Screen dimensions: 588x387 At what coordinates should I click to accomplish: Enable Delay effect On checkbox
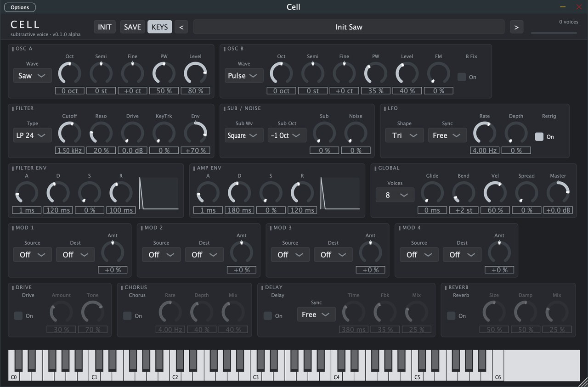268,316
